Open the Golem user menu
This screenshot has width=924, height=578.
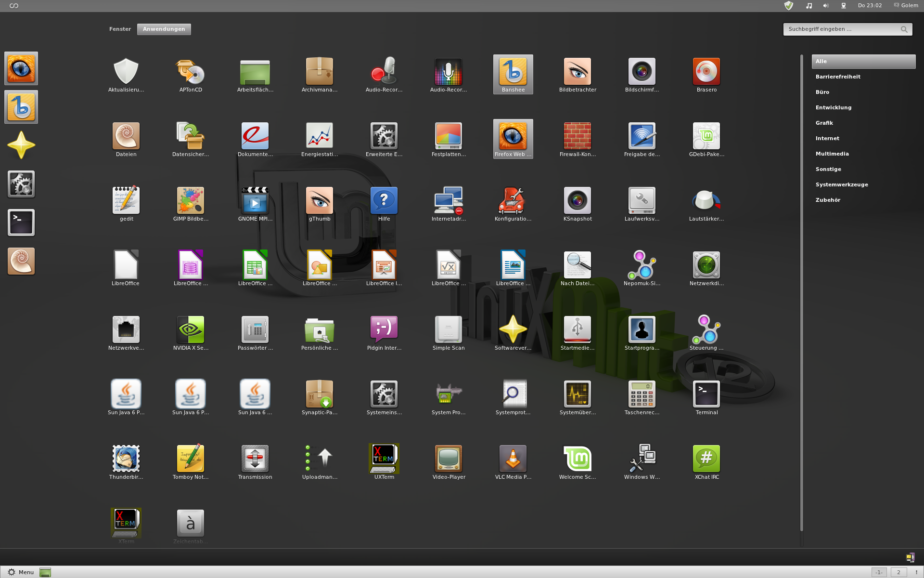906,6
